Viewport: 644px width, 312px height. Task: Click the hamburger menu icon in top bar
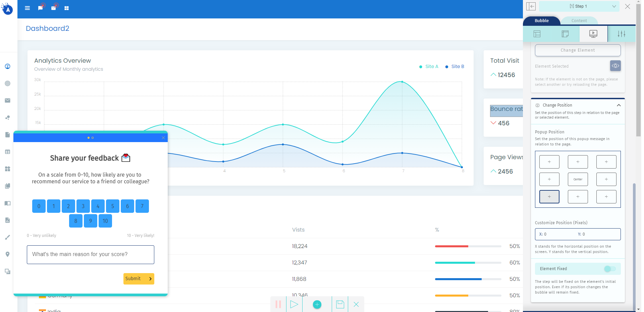(28, 8)
